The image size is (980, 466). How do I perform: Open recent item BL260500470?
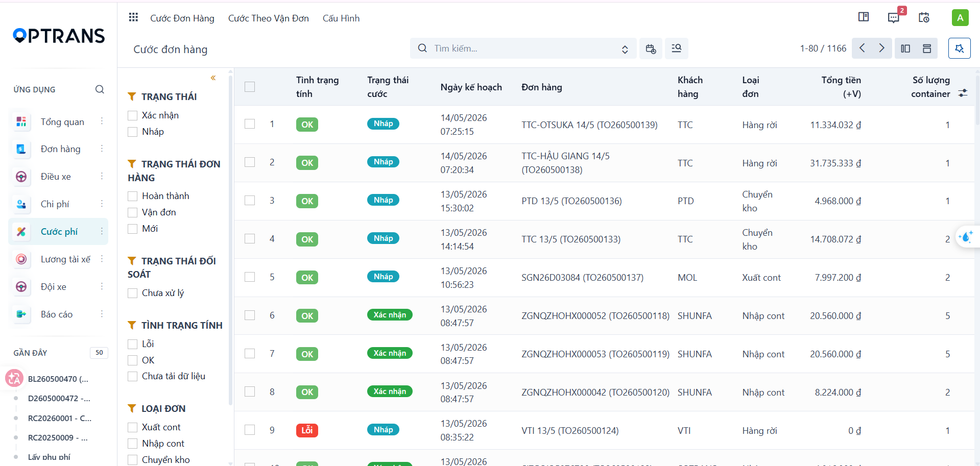coord(58,379)
